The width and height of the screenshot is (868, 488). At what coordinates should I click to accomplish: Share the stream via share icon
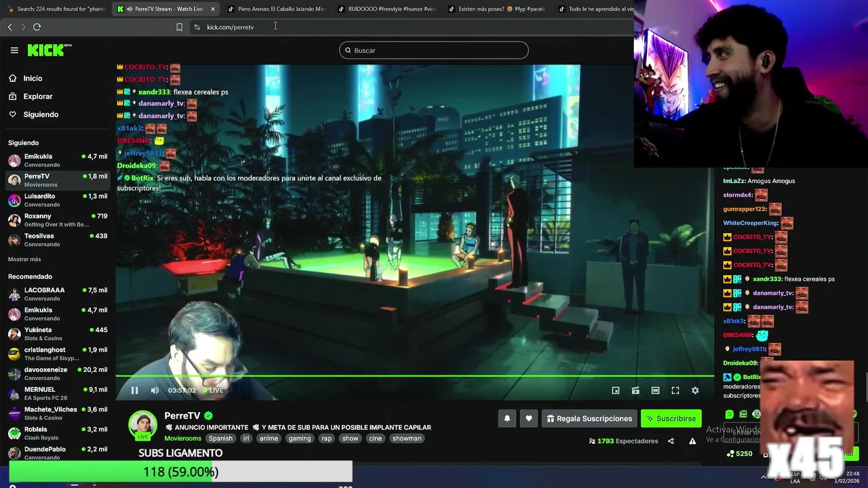pyautogui.click(x=671, y=441)
